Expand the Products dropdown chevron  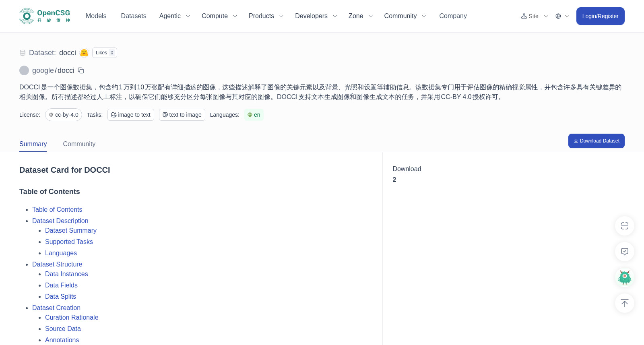click(x=281, y=16)
